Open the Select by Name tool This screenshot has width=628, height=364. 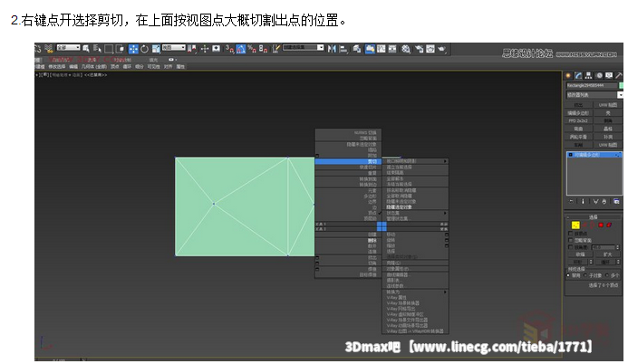coord(97,49)
